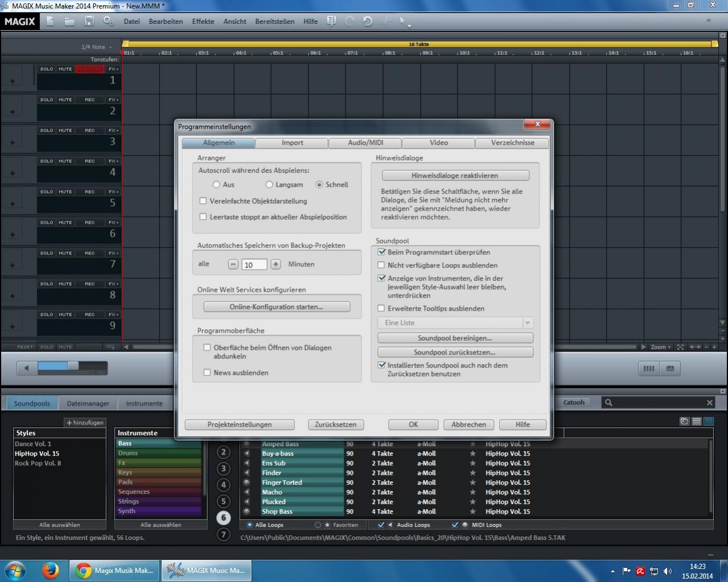Open the 'Eine Liste' dropdown
This screenshot has height=582, width=728.
click(x=455, y=323)
